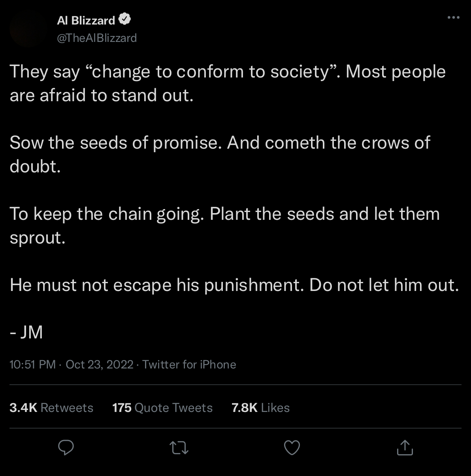Click the "They say change to conform" paragraph
This screenshot has width=471, height=476.
click(227, 83)
